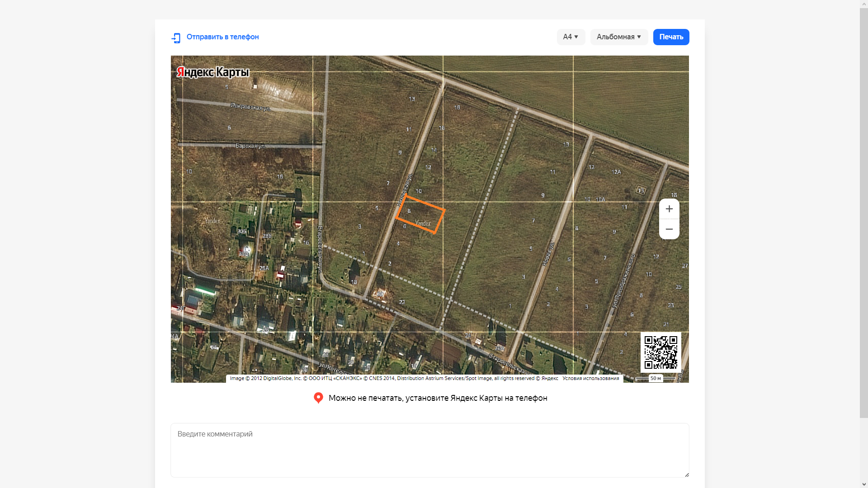868x488 pixels.
Task: Click the 50 м scale indicator
Action: (x=656, y=378)
